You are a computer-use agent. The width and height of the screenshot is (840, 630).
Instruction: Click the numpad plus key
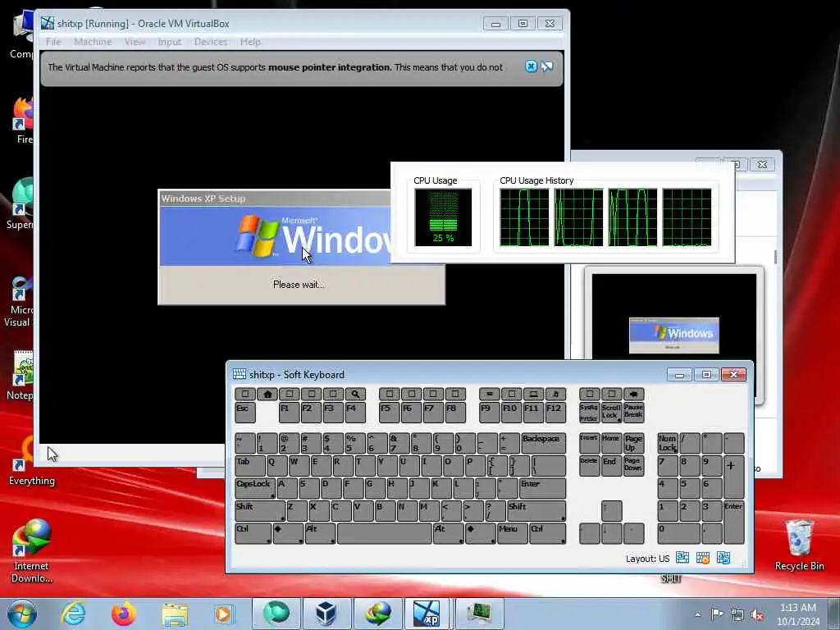(734, 477)
